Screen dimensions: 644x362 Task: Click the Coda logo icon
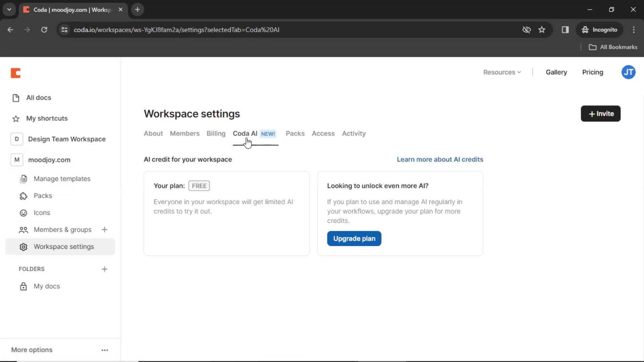(15, 73)
